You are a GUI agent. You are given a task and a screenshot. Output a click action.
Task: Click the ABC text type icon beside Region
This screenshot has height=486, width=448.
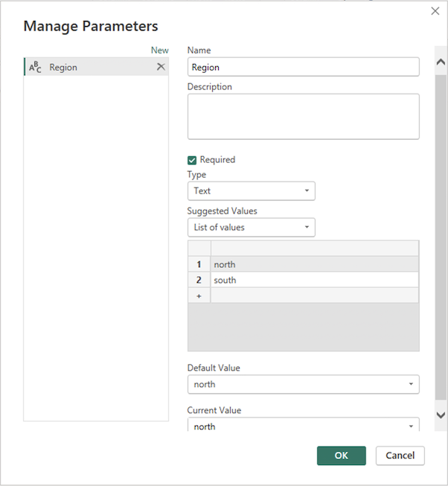tap(35, 67)
